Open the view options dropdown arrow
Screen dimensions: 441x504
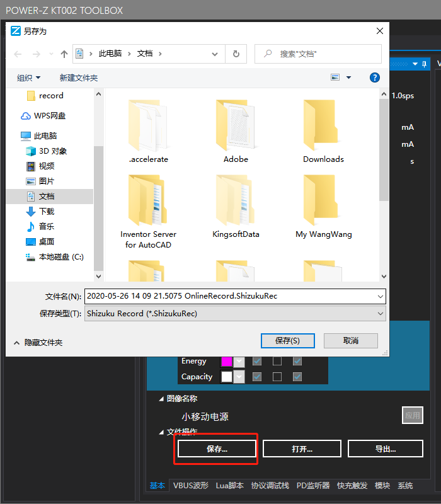point(349,77)
